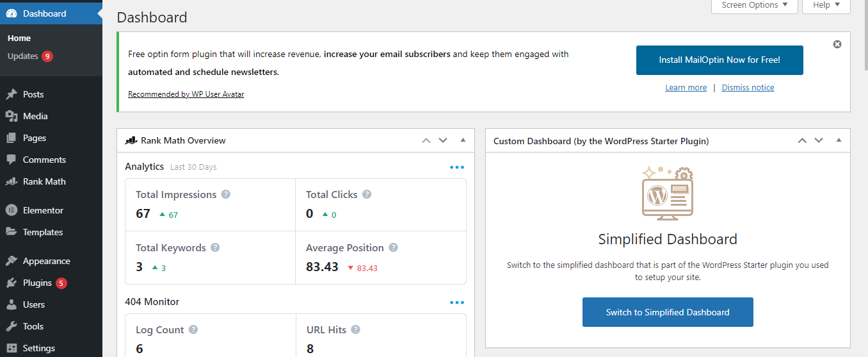Image resolution: width=868 pixels, height=357 pixels.
Task: Open the Help dropdown tab
Action: 826,6
